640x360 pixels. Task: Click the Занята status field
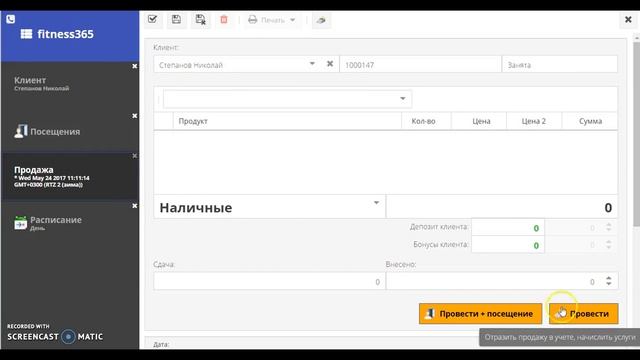click(559, 64)
